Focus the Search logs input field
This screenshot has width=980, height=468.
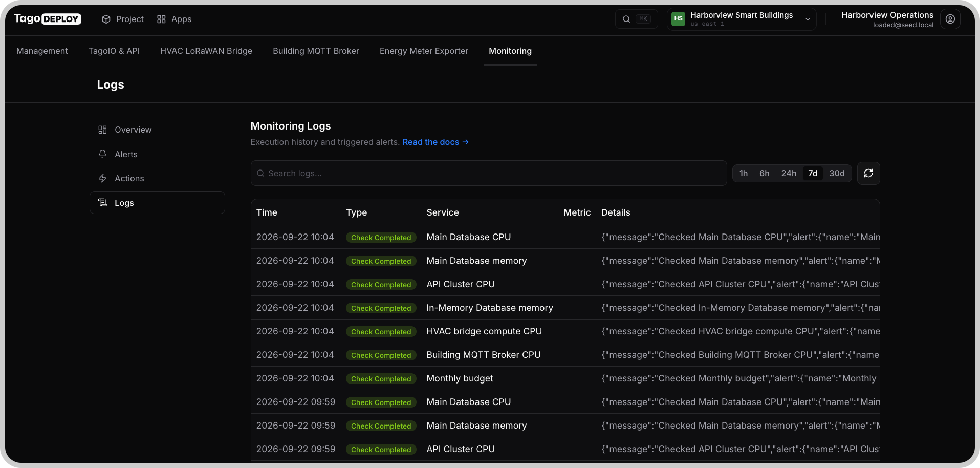(x=489, y=173)
